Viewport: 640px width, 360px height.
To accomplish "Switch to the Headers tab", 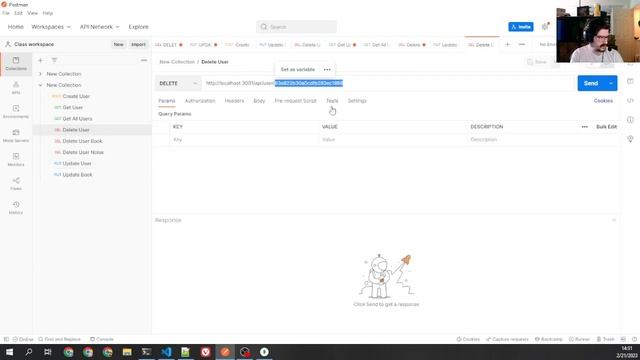I will [234, 101].
